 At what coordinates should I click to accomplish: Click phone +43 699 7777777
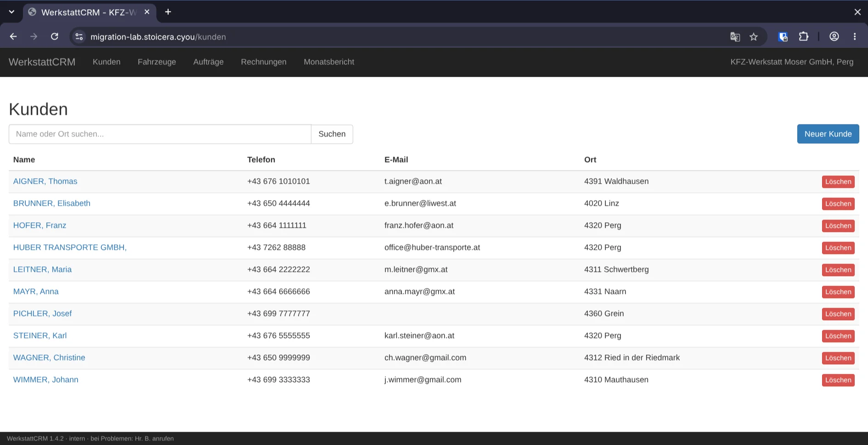pyautogui.click(x=278, y=314)
